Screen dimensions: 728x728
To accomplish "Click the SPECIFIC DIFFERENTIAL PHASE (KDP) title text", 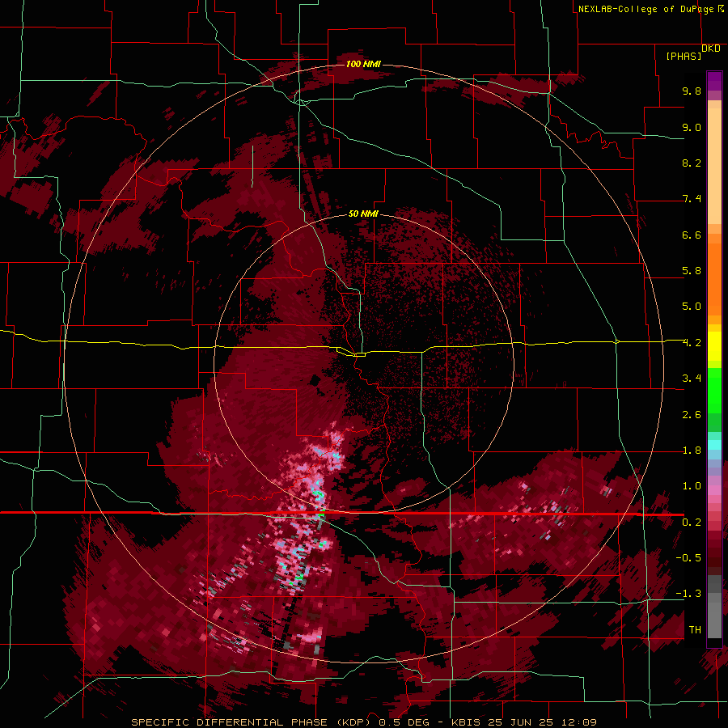I will 252,722.
